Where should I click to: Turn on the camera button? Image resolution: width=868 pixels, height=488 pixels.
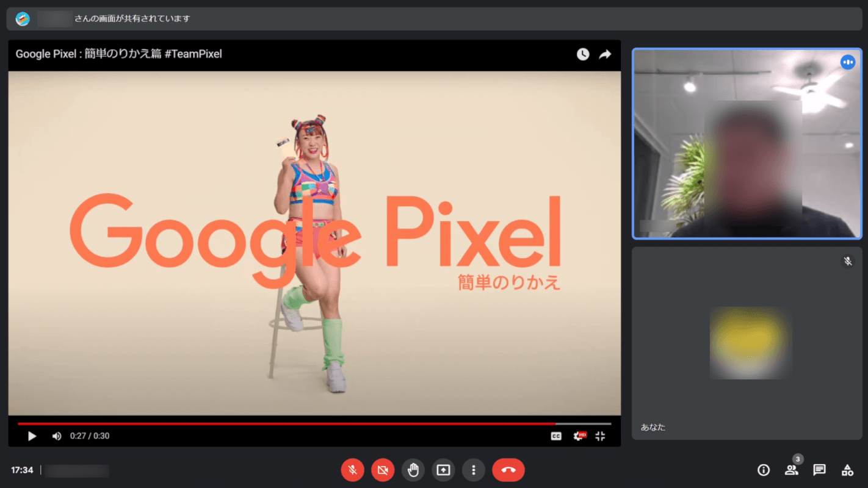click(383, 470)
